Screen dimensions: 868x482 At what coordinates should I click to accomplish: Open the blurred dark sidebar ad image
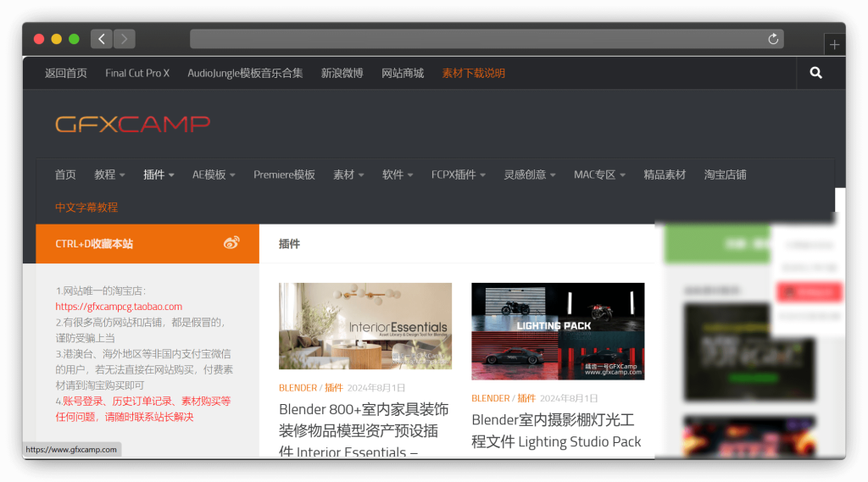[x=749, y=352]
